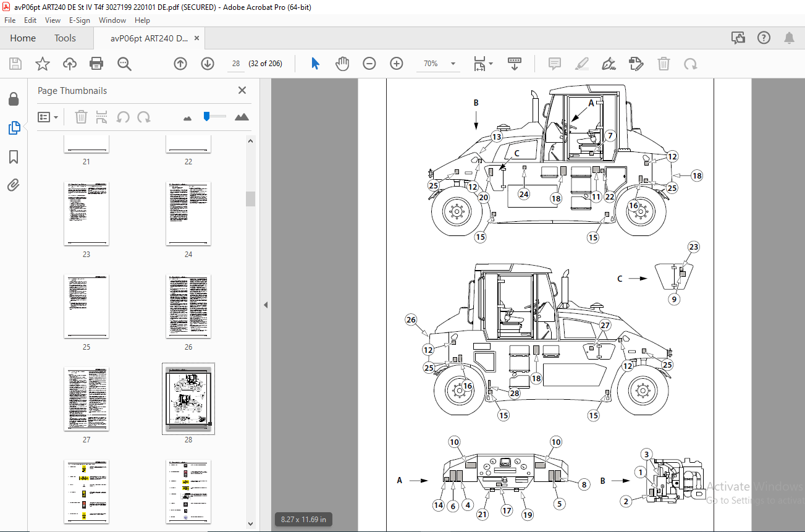Viewport: 805px width, 532px height.
Task: Click the thumbnails panel scroll down arrow
Action: pyautogui.click(x=250, y=523)
